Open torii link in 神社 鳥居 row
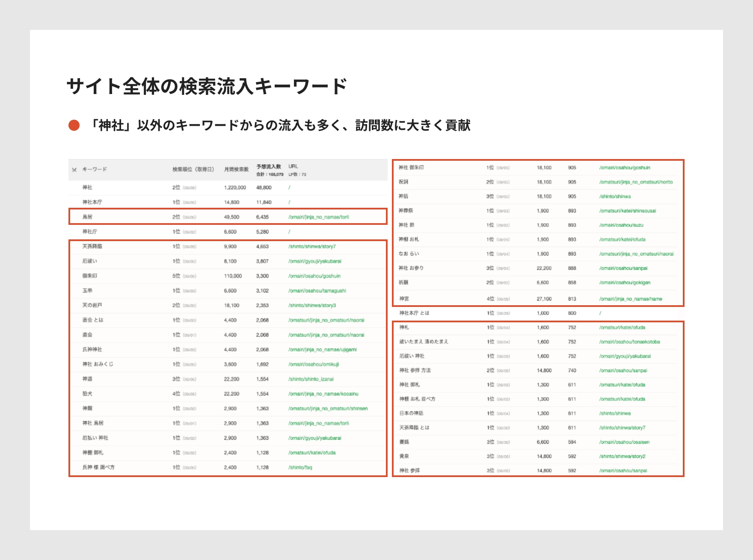The height and width of the screenshot is (560, 753). 319,424
